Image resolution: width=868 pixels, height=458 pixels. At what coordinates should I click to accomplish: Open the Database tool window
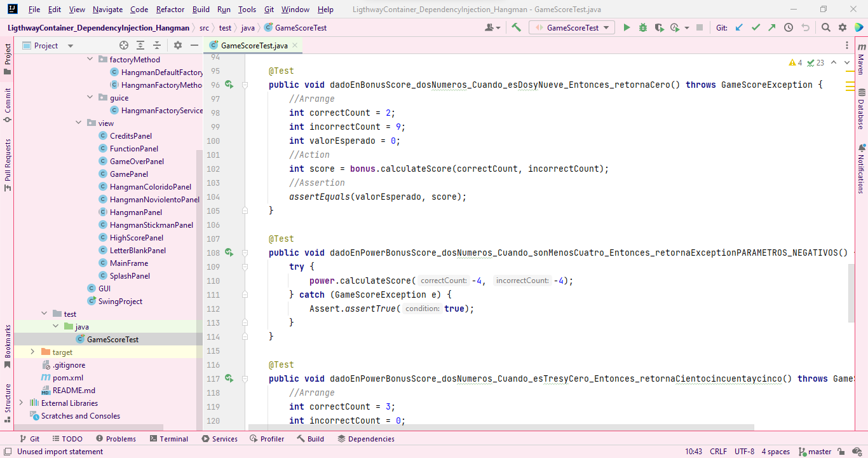(862, 123)
